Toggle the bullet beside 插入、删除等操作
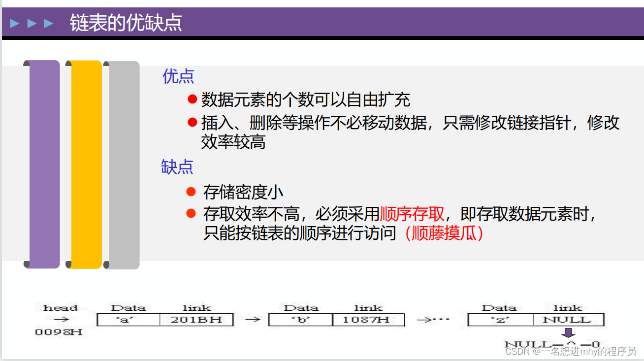The width and height of the screenshot is (644, 361). coord(192,122)
